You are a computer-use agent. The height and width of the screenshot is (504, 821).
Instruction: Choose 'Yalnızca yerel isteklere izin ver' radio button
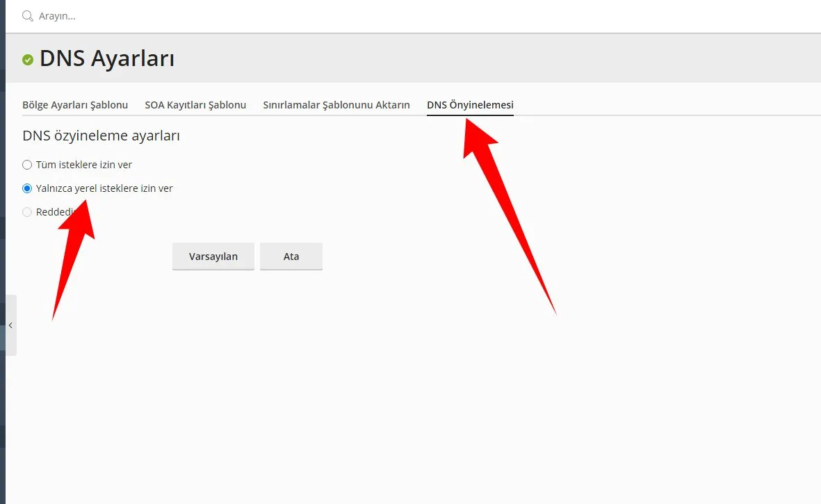[27, 188]
